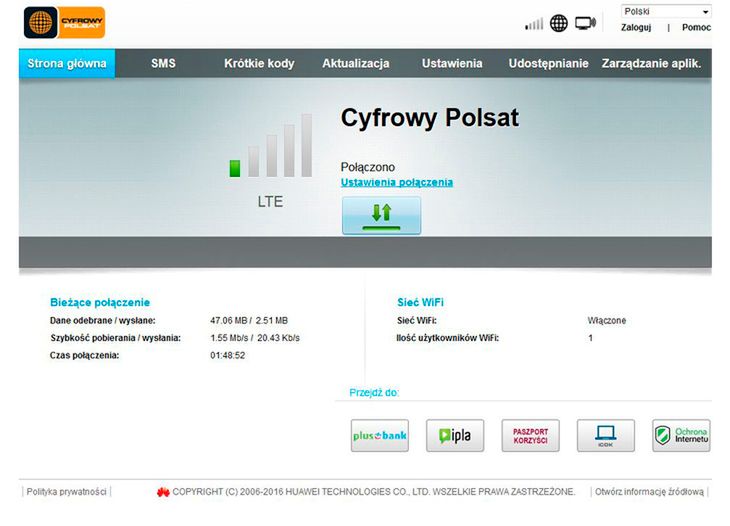
Task: Toggle the data connection arrows button
Action: pos(381,215)
